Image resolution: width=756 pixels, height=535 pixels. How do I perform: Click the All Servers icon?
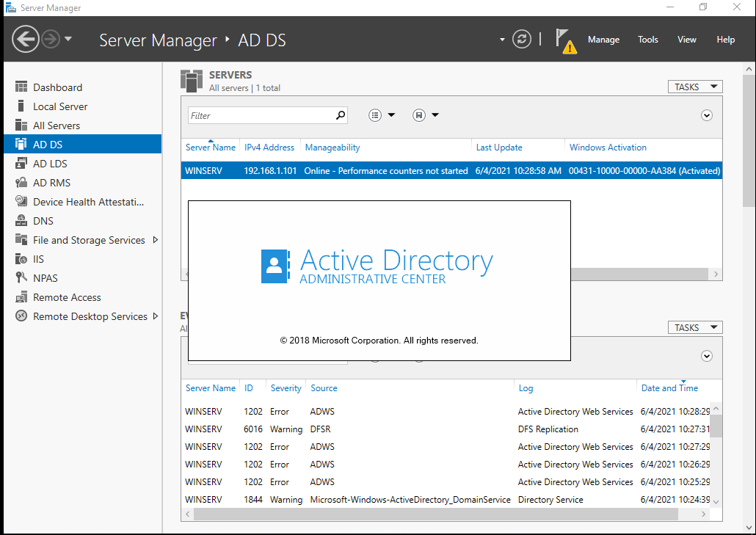point(21,125)
